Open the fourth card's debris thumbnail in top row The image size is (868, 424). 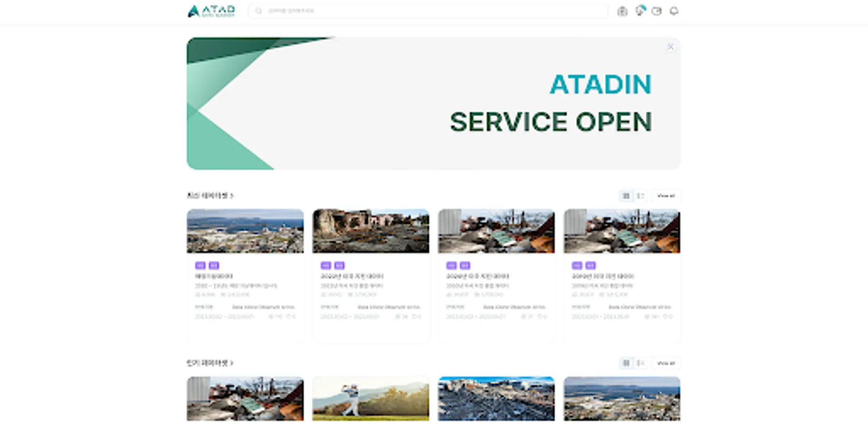[622, 231]
